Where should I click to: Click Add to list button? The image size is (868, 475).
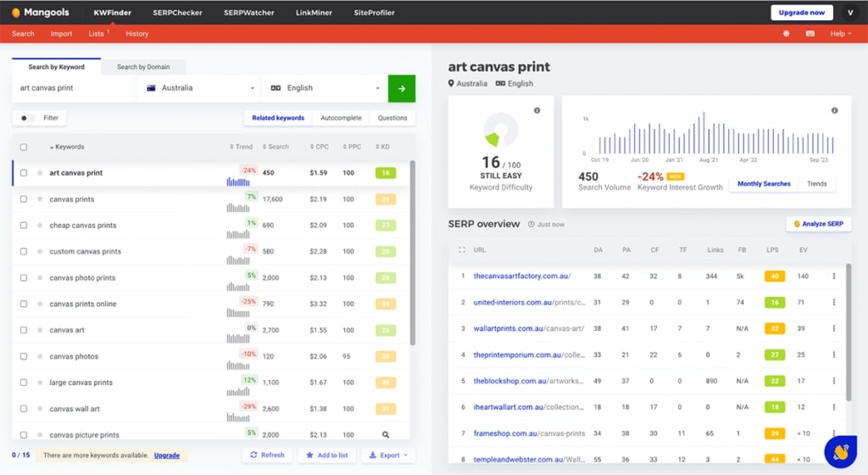click(x=327, y=455)
